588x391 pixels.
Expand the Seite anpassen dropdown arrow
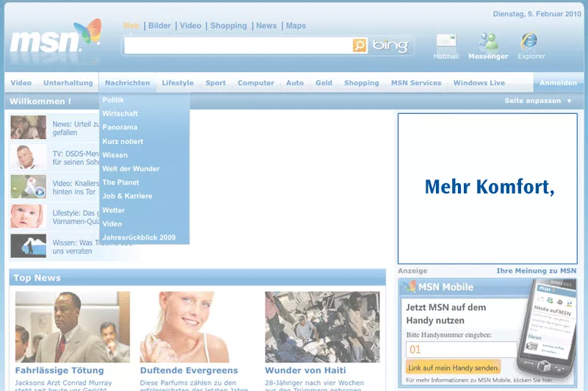pos(569,101)
